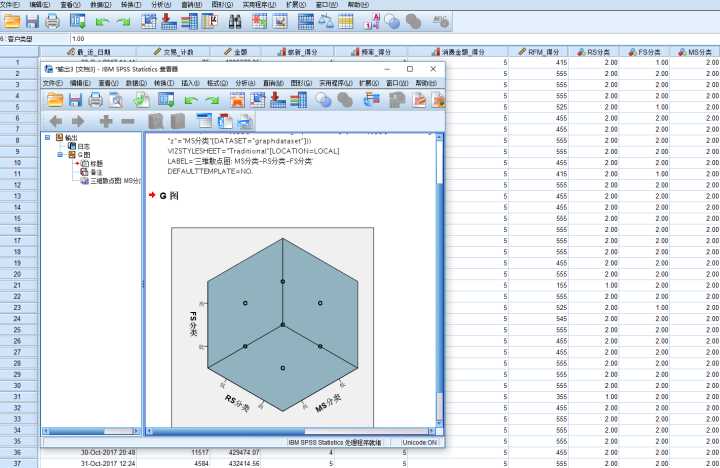Click the Insert Variable icon

pyautogui.click(x=280, y=21)
